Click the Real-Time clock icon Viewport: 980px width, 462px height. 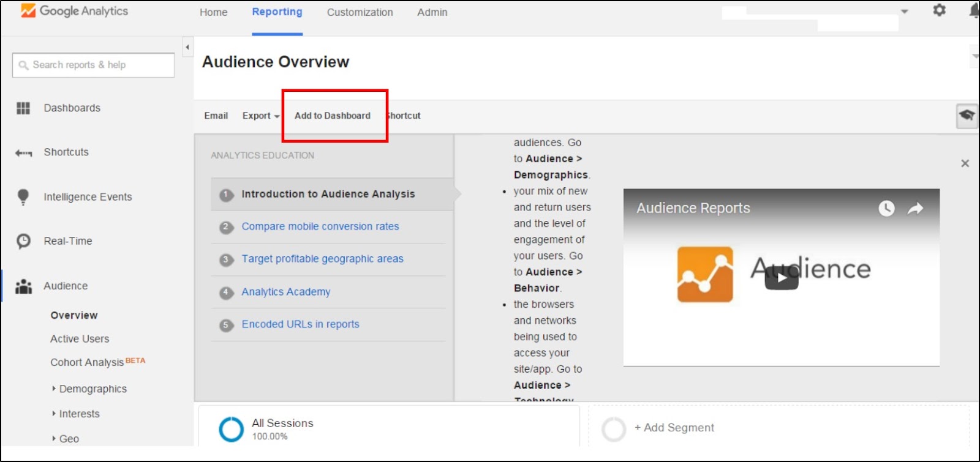pyautogui.click(x=23, y=241)
